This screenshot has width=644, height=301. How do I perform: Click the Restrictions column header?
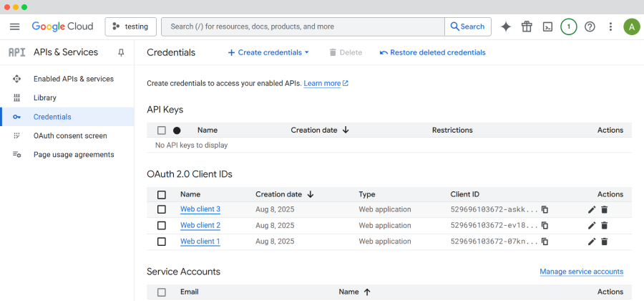pyautogui.click(x=452, y=130)
